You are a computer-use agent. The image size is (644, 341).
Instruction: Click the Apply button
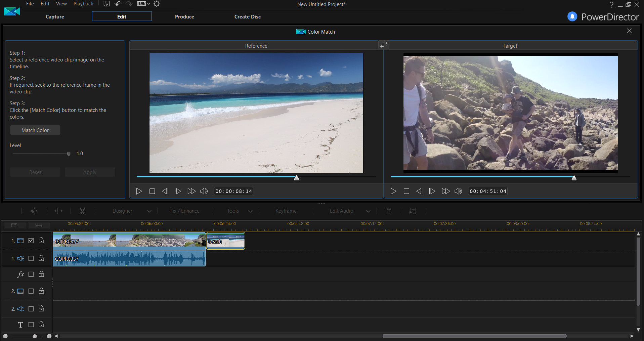(90, 172)
